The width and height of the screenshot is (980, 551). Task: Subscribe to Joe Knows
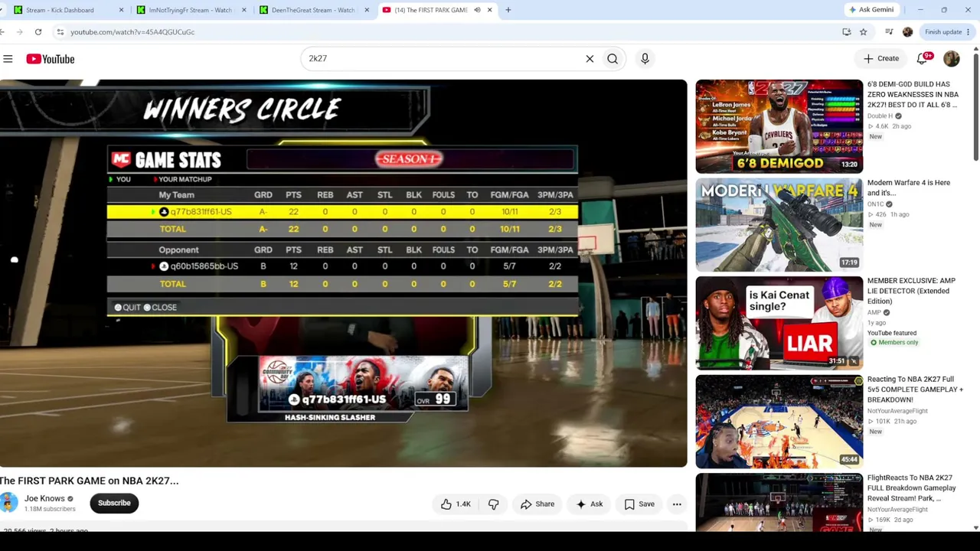click(114, 503)
